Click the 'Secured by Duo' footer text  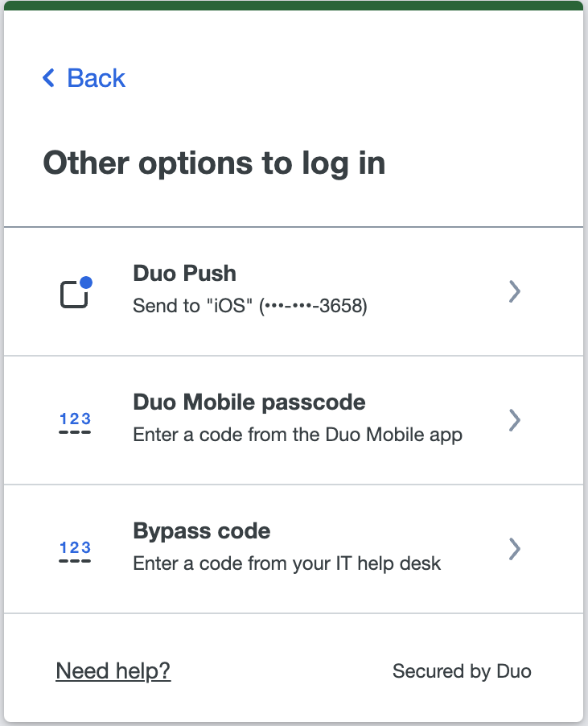tap(461, 671)
